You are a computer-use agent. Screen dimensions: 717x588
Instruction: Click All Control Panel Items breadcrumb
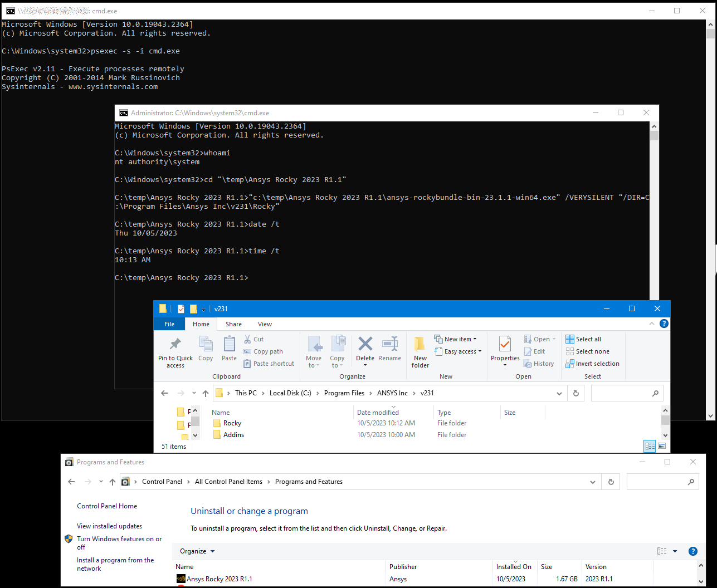[x=228, y=482]
